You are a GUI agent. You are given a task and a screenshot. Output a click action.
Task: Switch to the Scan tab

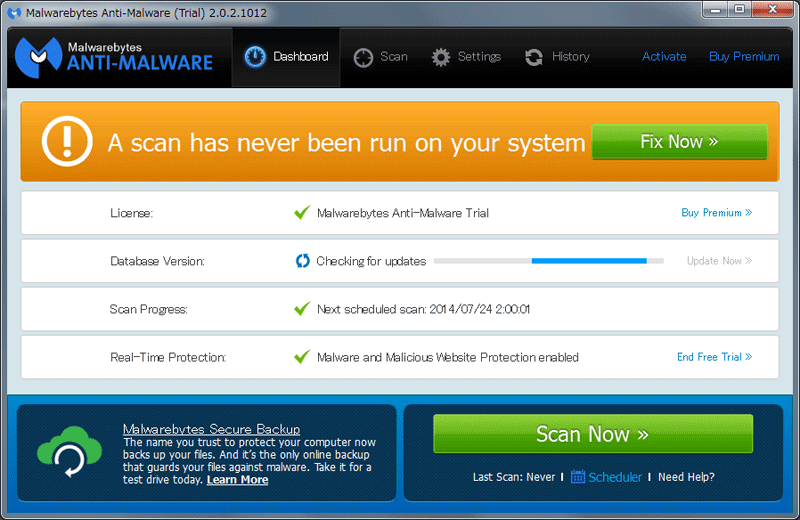click(x=381, y=57)
